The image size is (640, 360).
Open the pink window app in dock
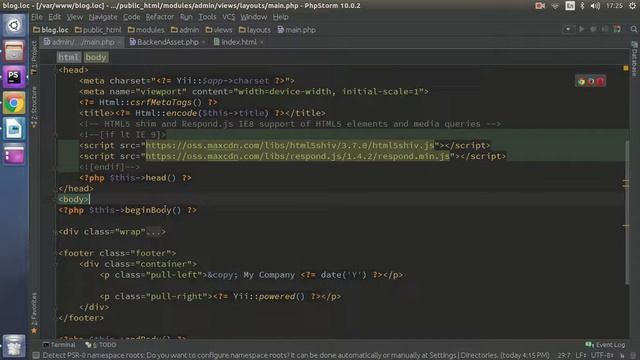click(x=14, y=155)
